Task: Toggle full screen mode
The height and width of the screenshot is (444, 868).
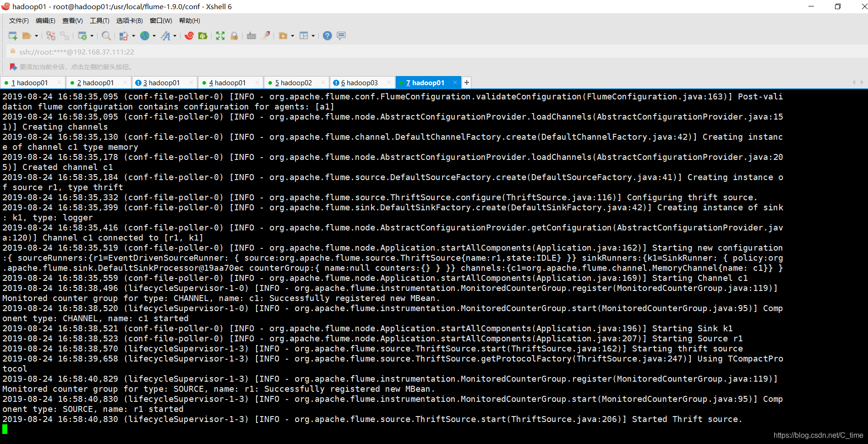Action: (x=220, y=36)
